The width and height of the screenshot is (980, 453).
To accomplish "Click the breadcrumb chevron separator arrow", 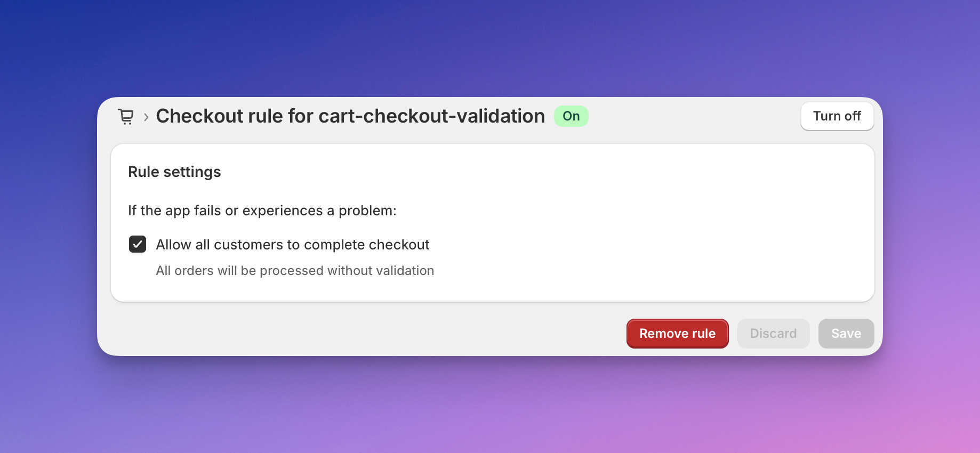I will tap(146, 117).
